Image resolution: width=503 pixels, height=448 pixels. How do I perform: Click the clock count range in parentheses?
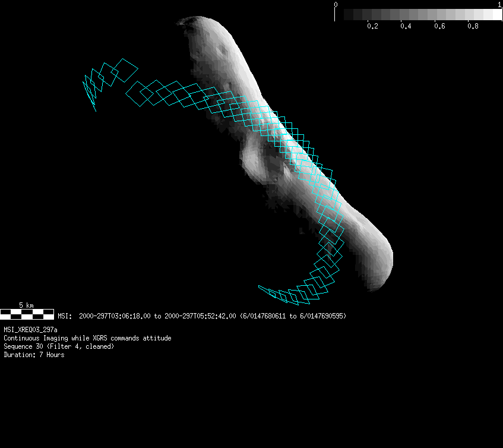coord(293,316)
